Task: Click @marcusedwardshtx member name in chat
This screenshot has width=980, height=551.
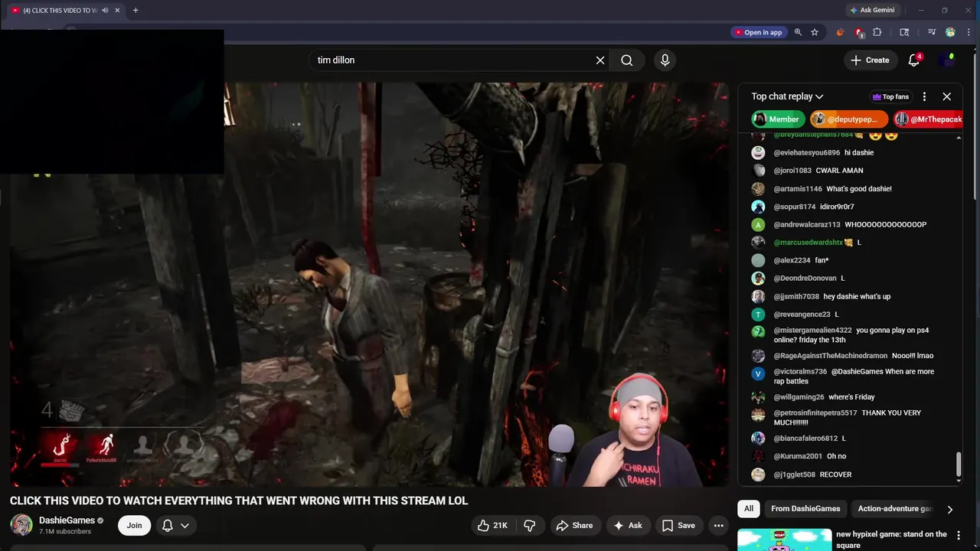Action: [808, 243]
